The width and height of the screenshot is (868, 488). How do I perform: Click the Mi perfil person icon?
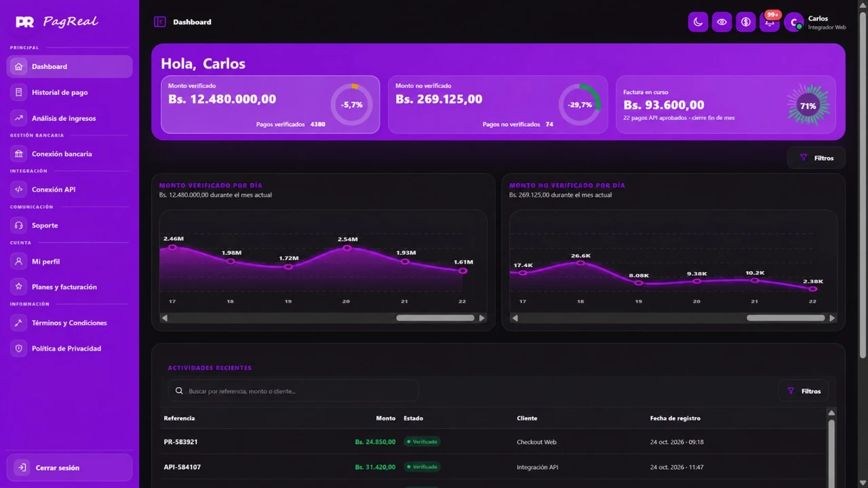click(19, 262)
